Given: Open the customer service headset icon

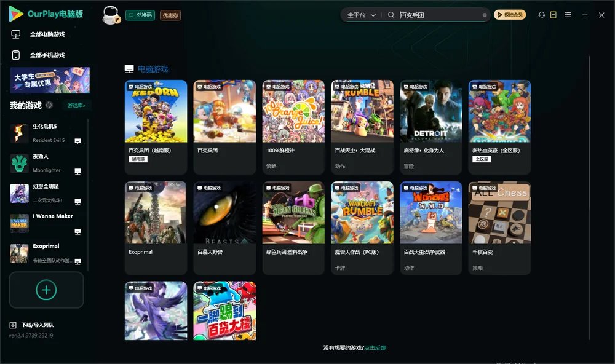Looking at the screenshot, I should (x=542, y=15).
